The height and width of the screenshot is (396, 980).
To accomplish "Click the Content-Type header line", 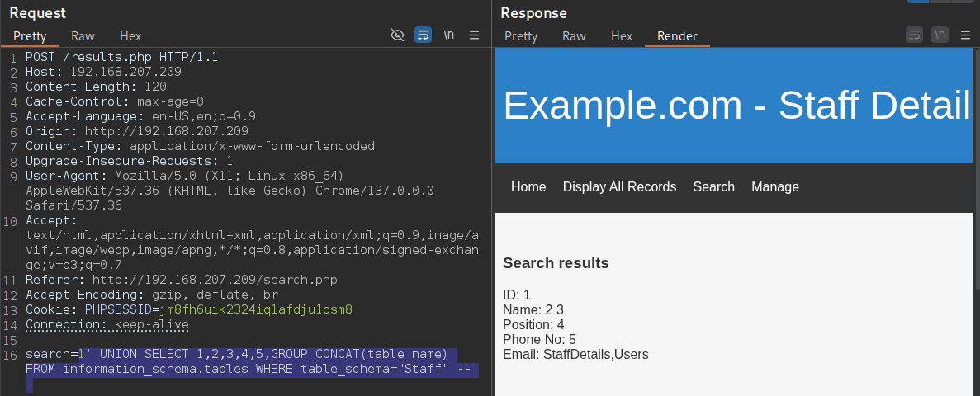I will 200,146.
